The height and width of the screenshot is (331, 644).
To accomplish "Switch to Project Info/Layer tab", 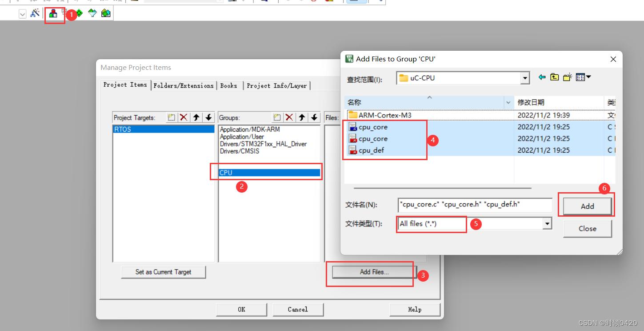I will [x=276, y=85].
